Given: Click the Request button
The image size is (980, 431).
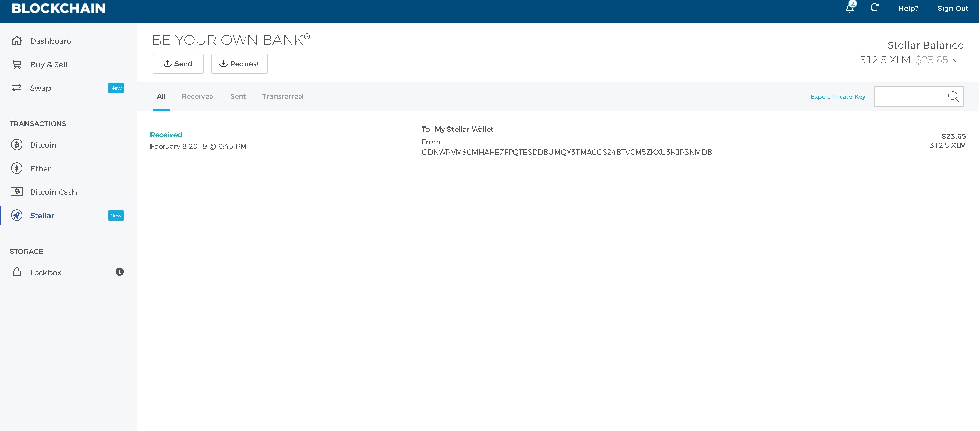Looking at the screenshot, I should (x=239, y=64).
